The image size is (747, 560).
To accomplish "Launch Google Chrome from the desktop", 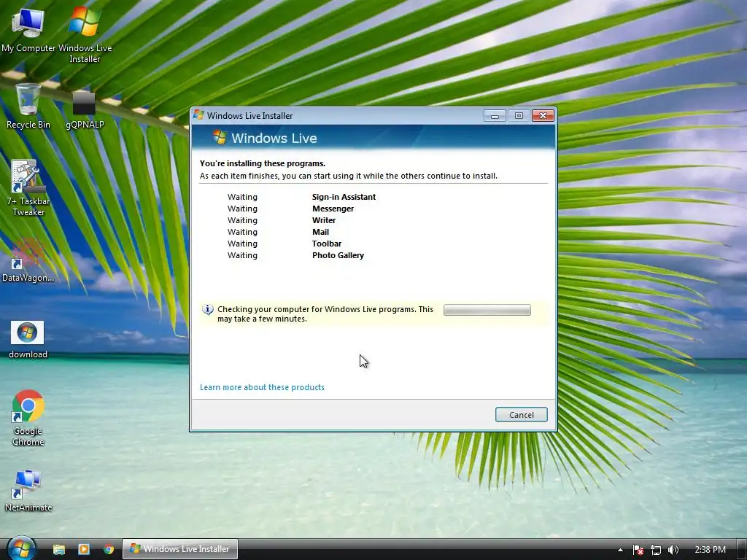I will 28,418.
